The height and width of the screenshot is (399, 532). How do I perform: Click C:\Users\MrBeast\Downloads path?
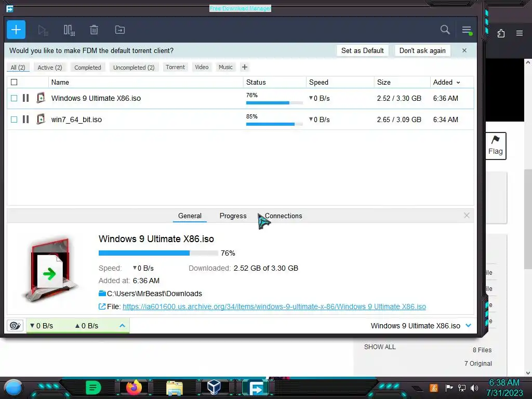coord(154,294)
